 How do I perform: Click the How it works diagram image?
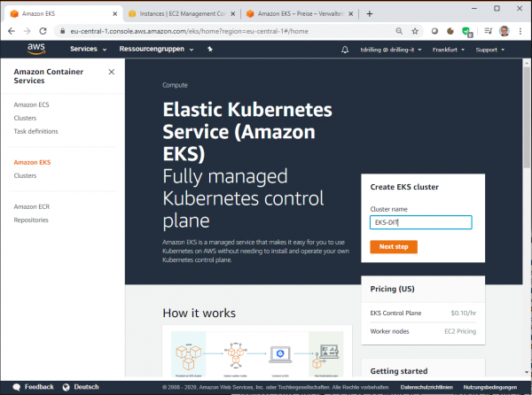tap(257, 353)
